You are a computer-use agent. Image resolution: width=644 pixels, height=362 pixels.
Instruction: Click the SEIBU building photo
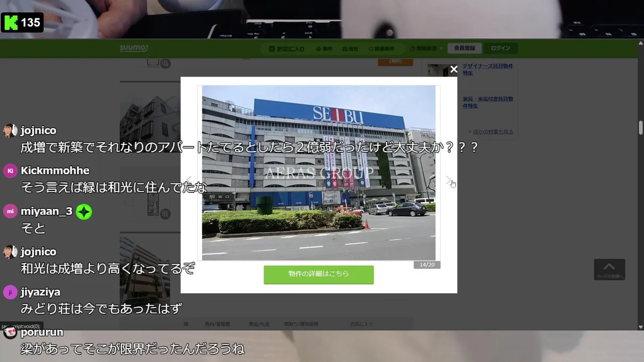click(x=318, y=172)
